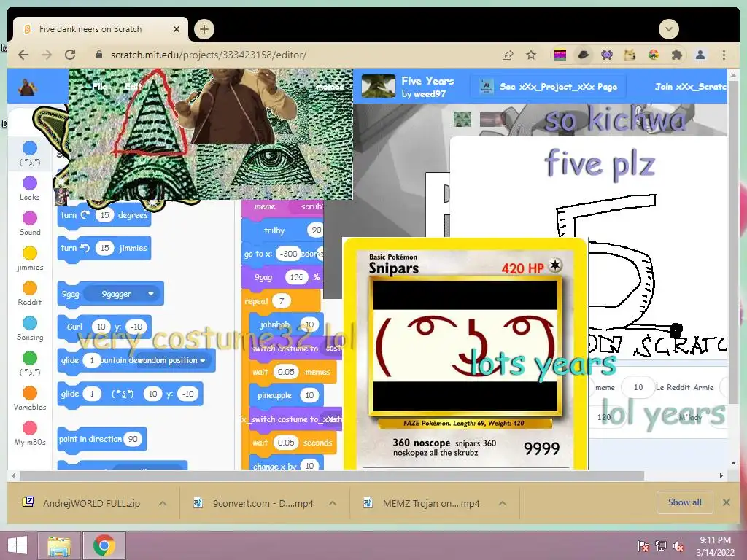Click the network tray icon
The image size is (747, 560).
coord(661,545)
